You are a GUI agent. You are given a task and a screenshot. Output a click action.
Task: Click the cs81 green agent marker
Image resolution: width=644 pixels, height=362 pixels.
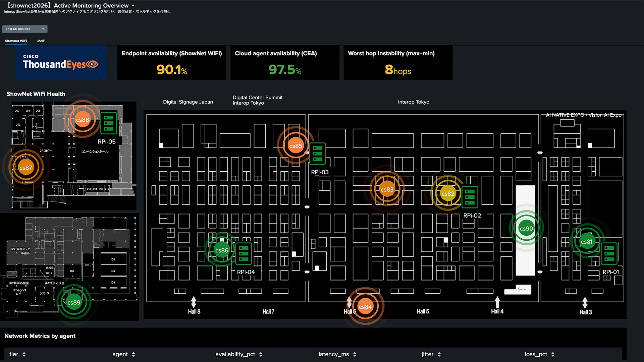coord(587,241)
